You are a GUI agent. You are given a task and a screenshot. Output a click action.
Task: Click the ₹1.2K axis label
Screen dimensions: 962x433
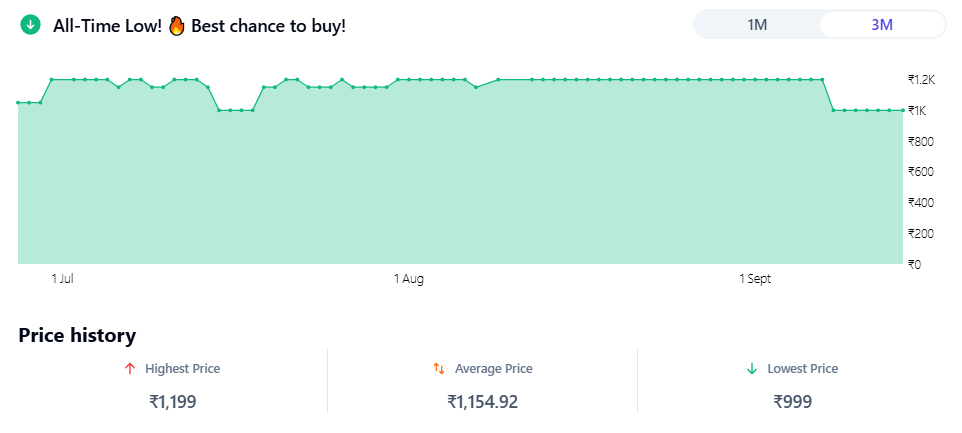[x=921, y=79]
